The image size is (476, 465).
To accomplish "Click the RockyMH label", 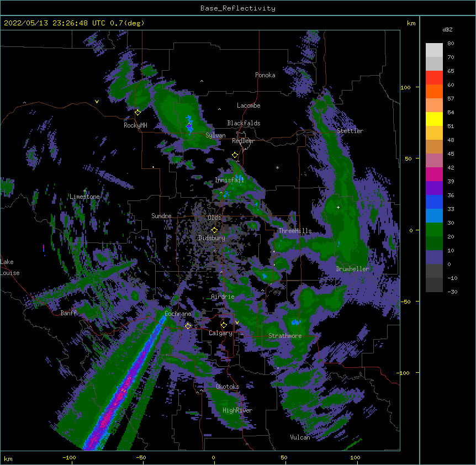I will coord(135,125).
